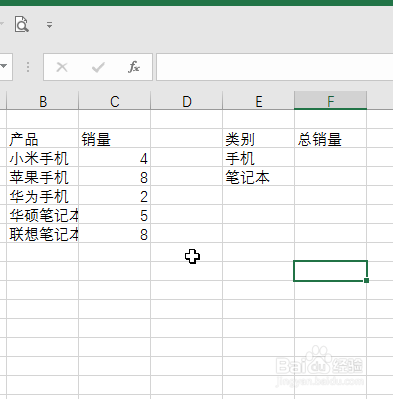Click the Enter checkmark in formula bar
Screen dimensions: 393x399
[98, 67]
